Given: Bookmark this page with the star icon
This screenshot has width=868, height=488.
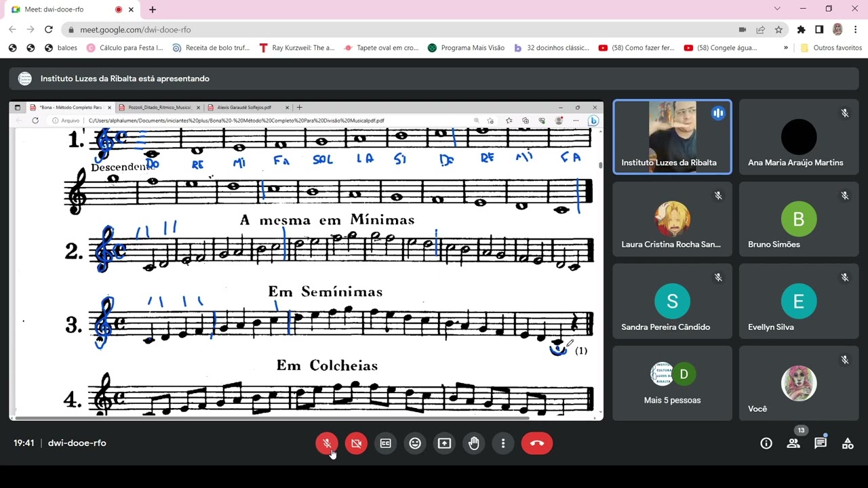Looking at the screenshot, I should point(778,30).
